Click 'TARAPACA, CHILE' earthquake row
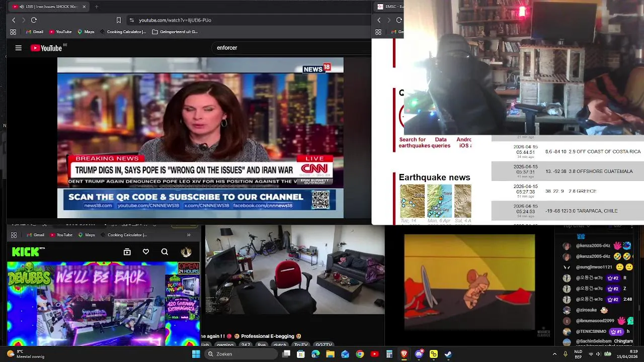This screenshot has width=644, height=362. 568,211
